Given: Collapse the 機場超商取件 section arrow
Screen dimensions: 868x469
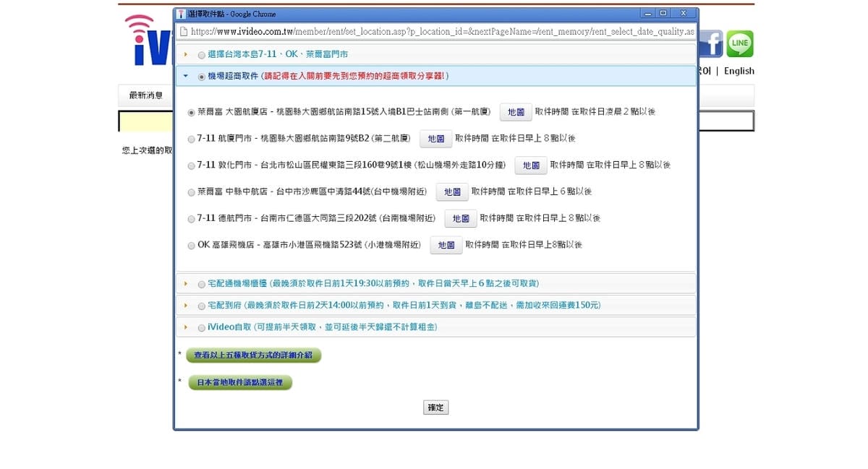Looking at the screenshot, I should [185, 76].
